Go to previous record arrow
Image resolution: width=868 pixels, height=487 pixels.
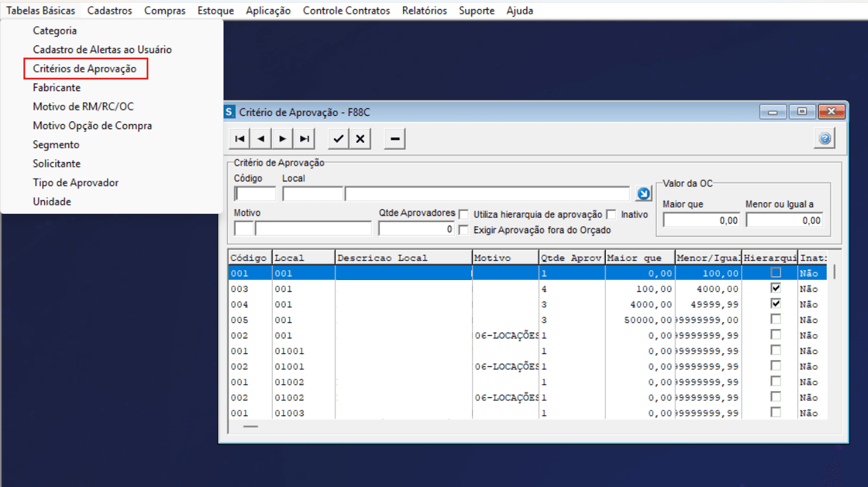[261, 139]
